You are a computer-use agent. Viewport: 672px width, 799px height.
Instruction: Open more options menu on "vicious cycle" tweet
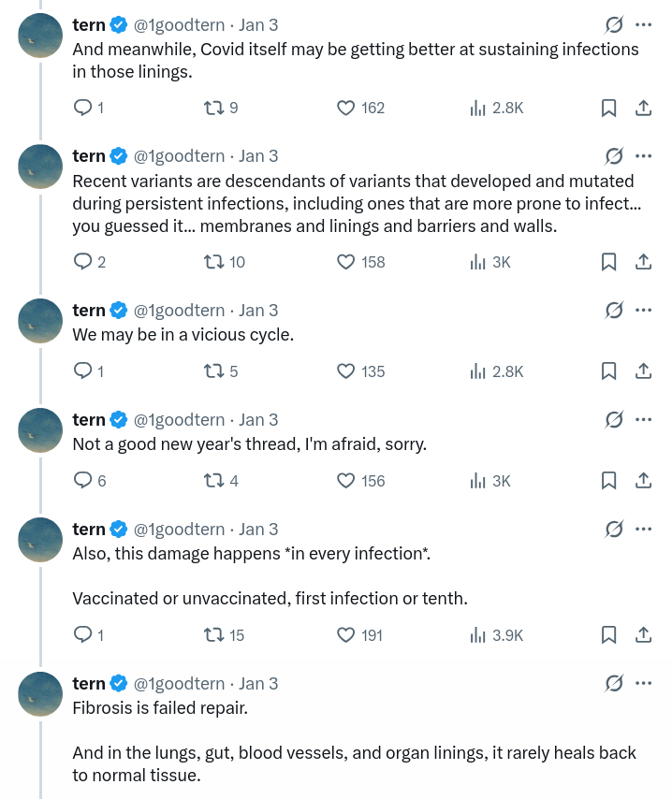(x=644, y=311)
